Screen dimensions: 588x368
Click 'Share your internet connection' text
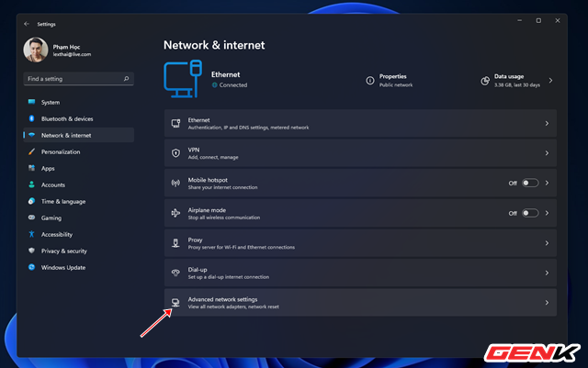pos(222,187)
